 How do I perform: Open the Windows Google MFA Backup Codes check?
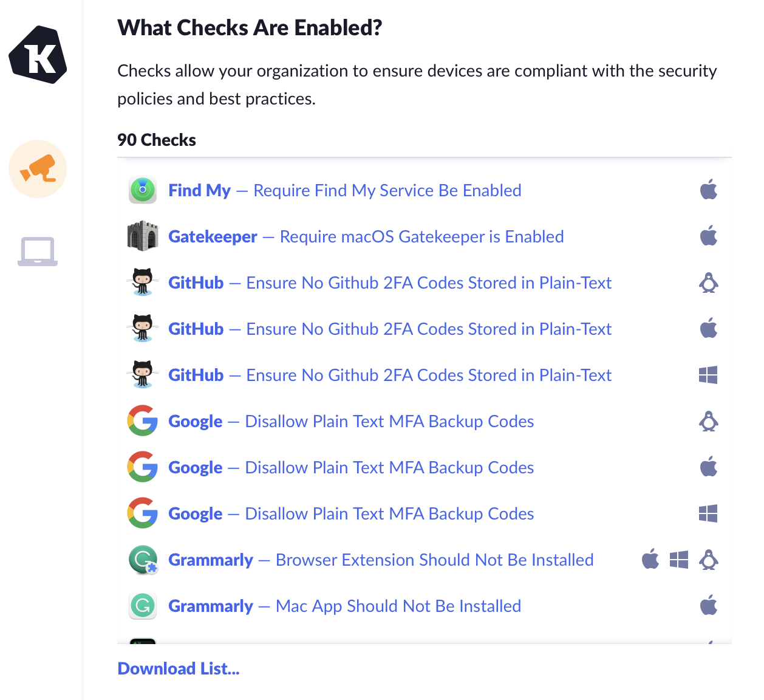point(350,514)
